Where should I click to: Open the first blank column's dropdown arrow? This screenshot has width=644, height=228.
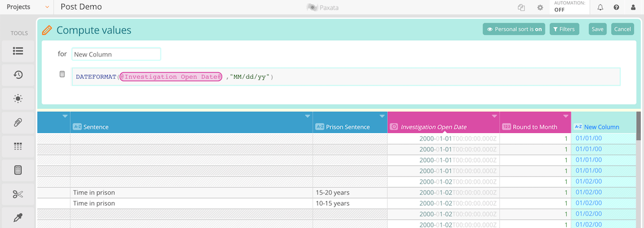point(65,117)
